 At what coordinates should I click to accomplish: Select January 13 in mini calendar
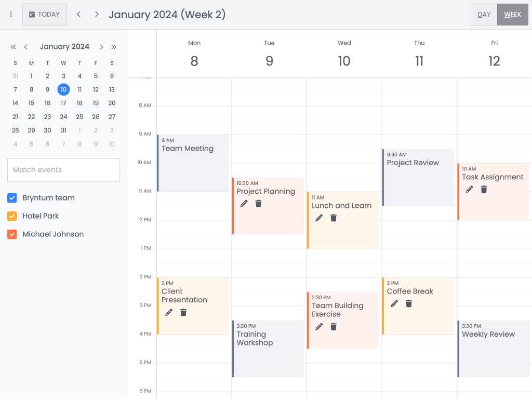[112, 89]
